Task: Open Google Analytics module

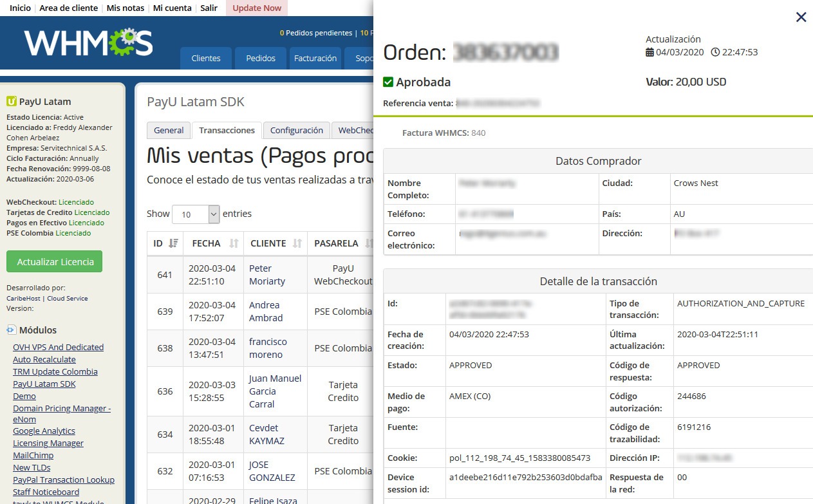Action: pyautogui.click(x=44, y=431)
